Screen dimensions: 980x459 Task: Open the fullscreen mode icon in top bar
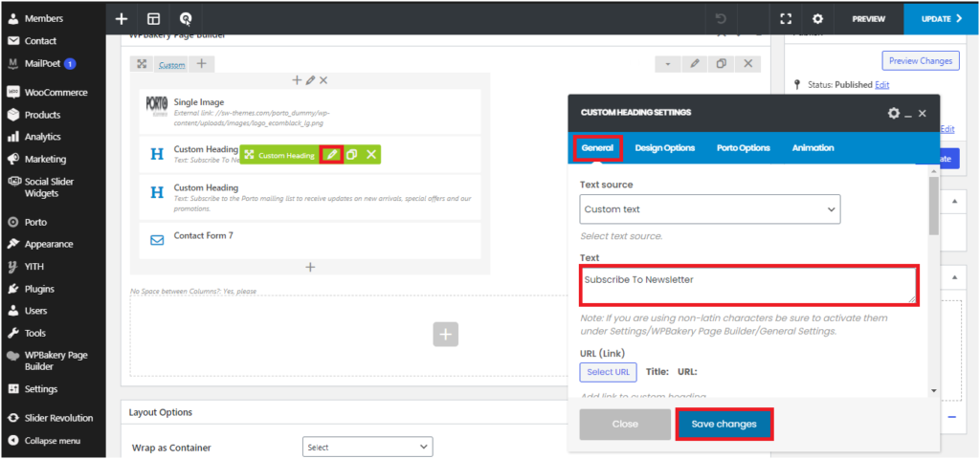coord(786,18)
